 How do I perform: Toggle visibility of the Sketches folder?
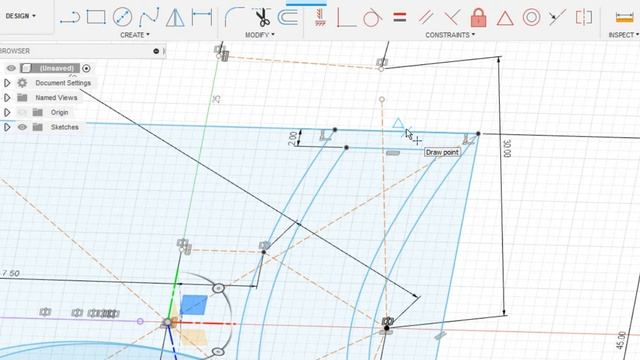pyautogui.click(x=22, y=127)
